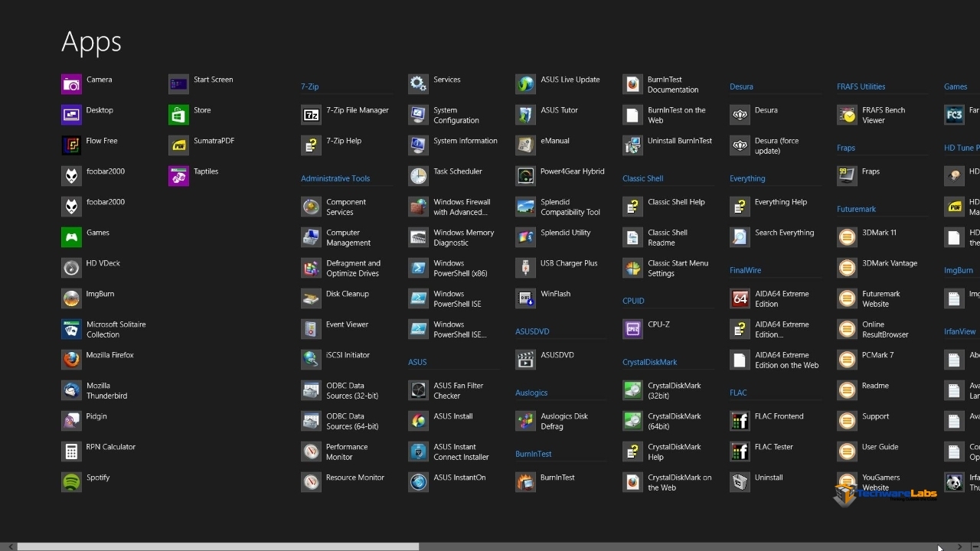Launch Spotify icon
The image size is (980, 551).
tap(71, 482)
